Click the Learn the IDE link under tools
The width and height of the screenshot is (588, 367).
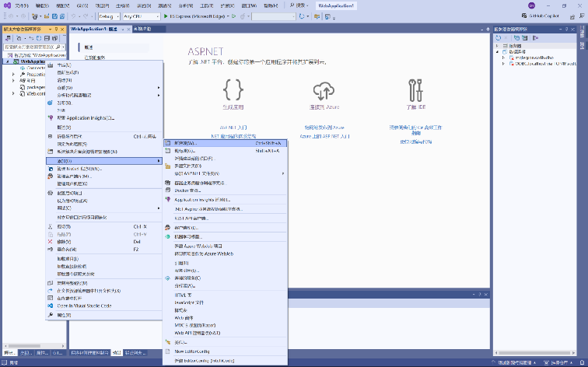[415, 107]
